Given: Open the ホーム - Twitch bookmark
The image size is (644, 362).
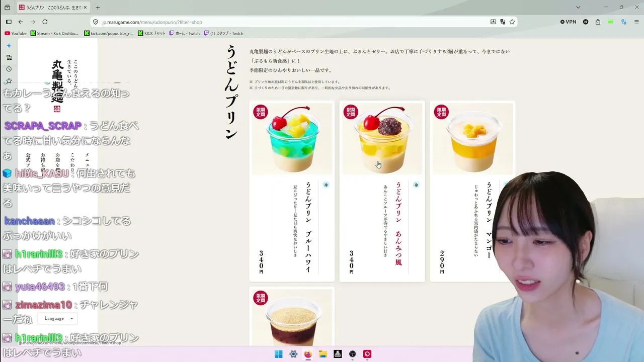Looking at the screenshot, I should pyautogui.click(x=184, y=34).
